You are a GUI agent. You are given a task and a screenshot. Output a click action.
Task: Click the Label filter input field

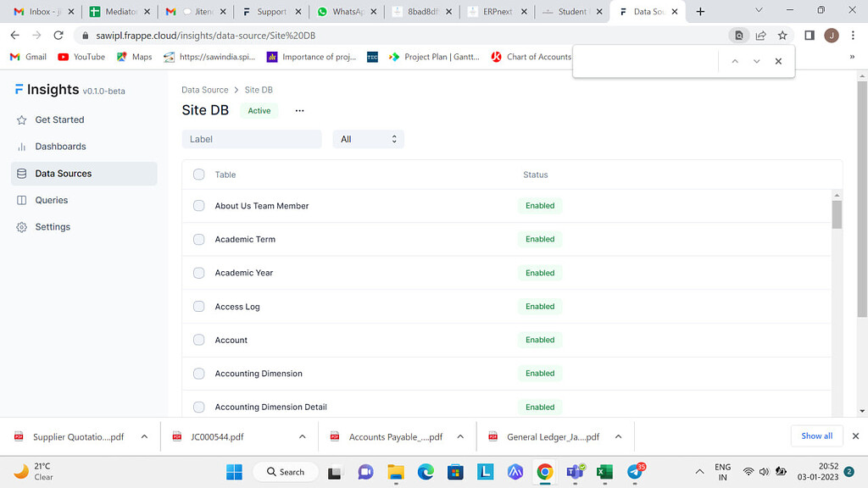click(251, 138)
